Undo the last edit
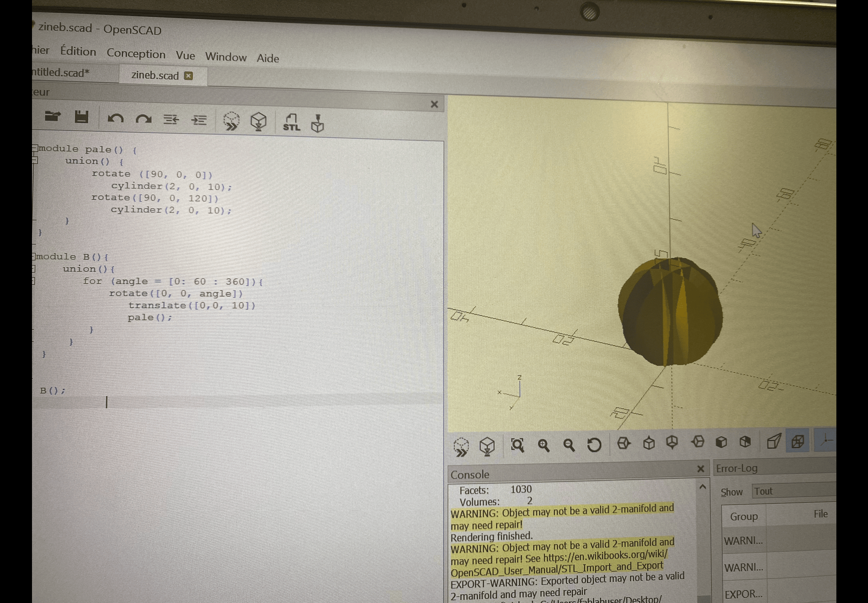 (x=115, y=119)
